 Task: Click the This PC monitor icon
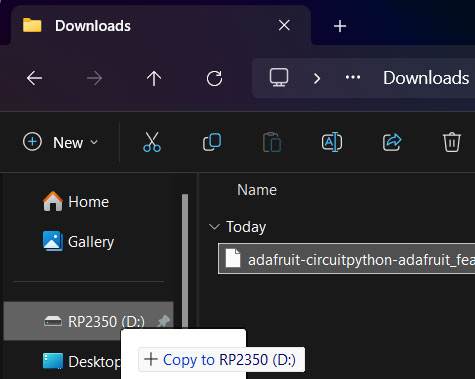click(x=279, y=78)
